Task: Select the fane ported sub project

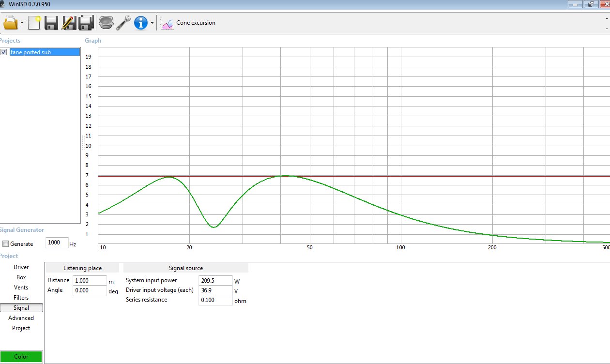Action: pos(45,52)
